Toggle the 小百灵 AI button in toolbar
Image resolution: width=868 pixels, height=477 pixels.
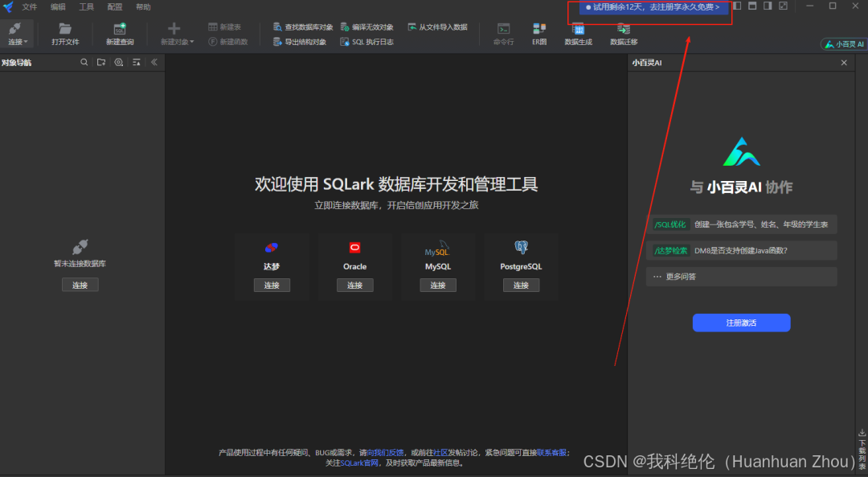pos(844,44)
